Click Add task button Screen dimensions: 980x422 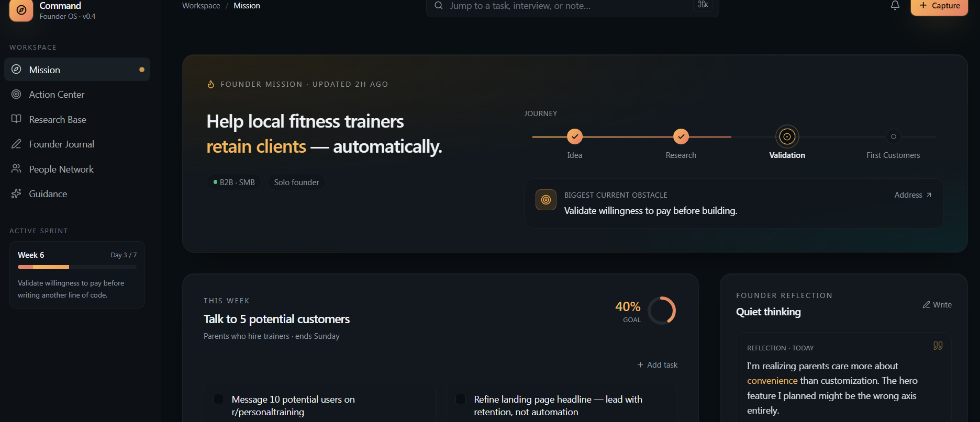click(658, 365)
